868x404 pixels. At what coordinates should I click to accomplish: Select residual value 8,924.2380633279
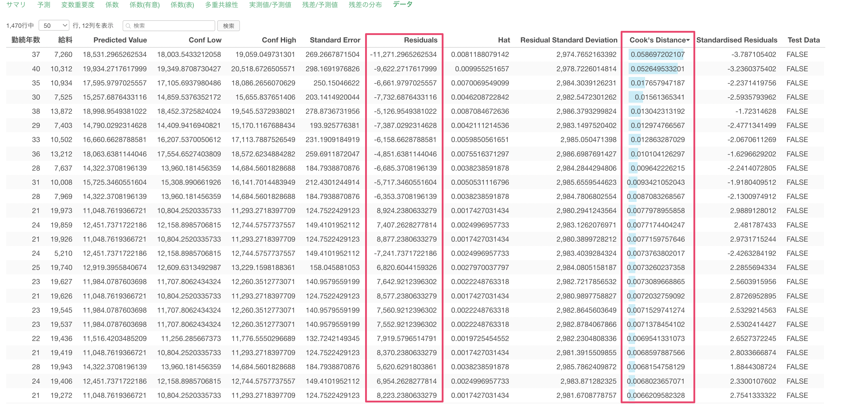[406, 210]
